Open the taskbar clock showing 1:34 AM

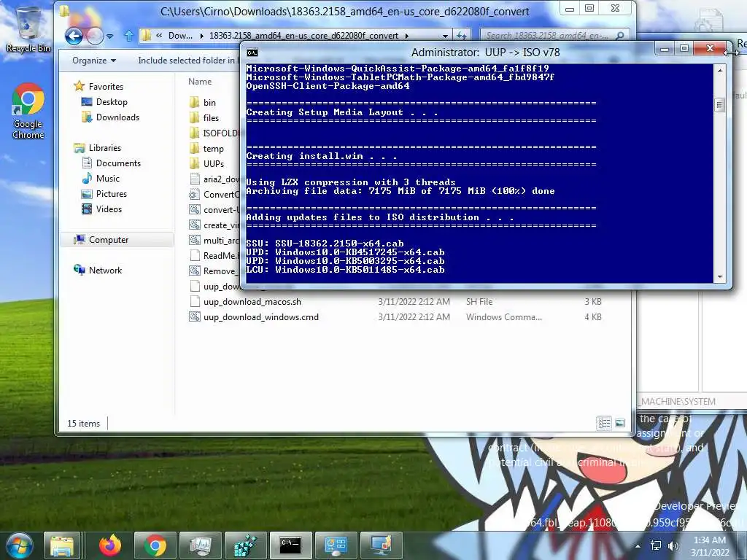point(710,546)
